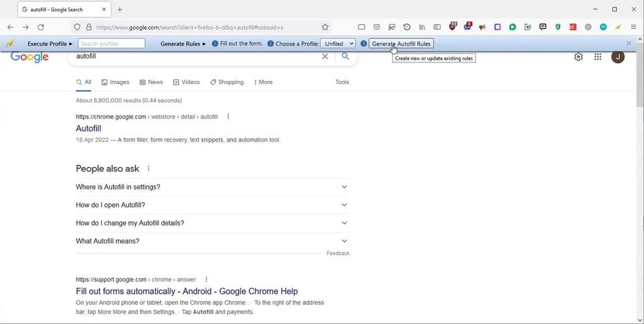Click the scissors screenshot icon
644x324 pixels.
(x=392, y=27)
